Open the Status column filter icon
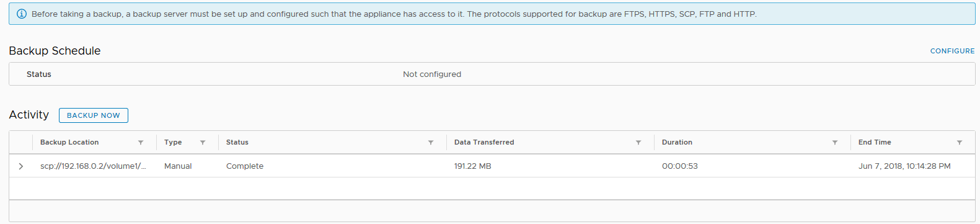 point(431,143)
